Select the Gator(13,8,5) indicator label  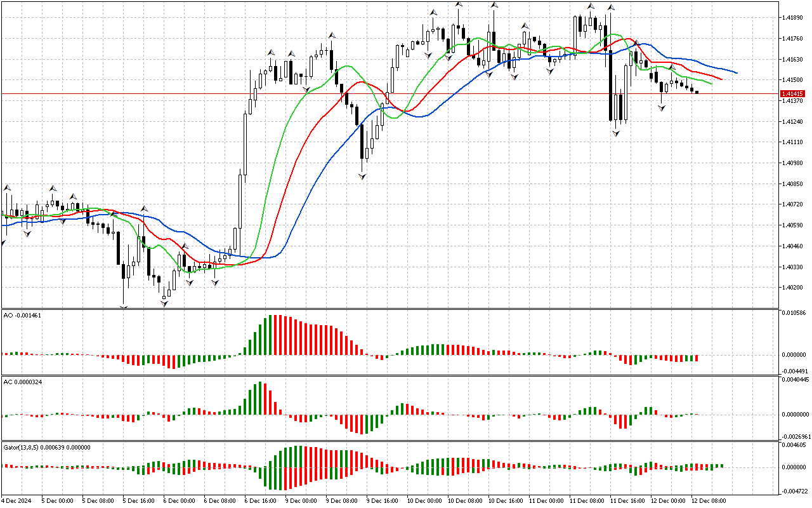pyautogui.click(x=47, y=447)
